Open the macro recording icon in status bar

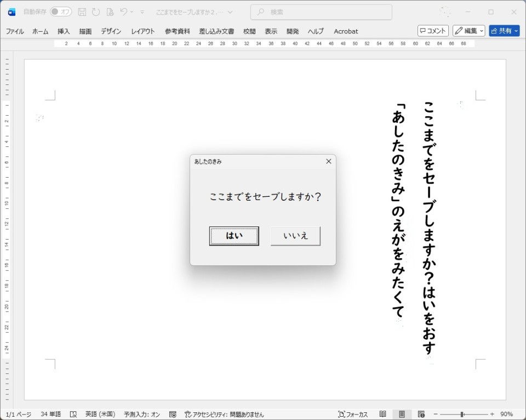point(173,415)
